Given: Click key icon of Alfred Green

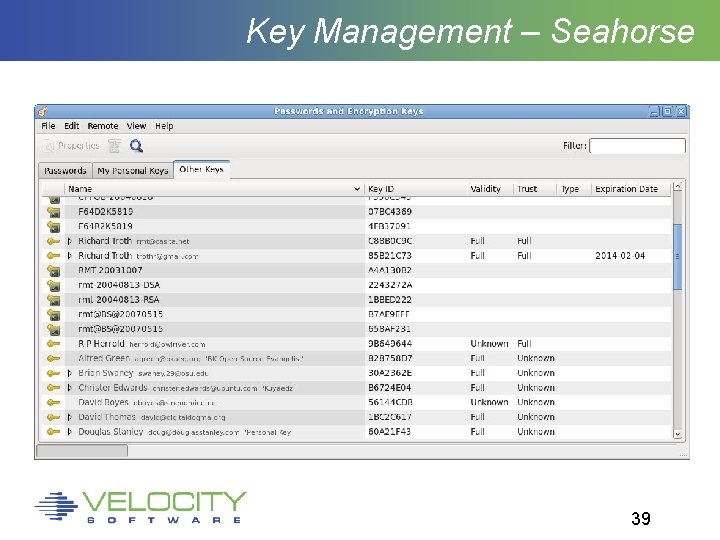Looking at the screenshot, I should click(54, 359).
